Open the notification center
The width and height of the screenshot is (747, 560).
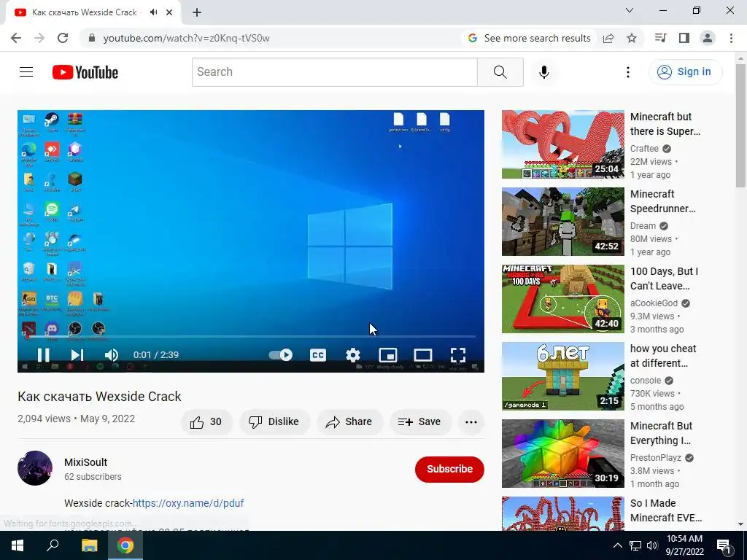coord(724,545)
